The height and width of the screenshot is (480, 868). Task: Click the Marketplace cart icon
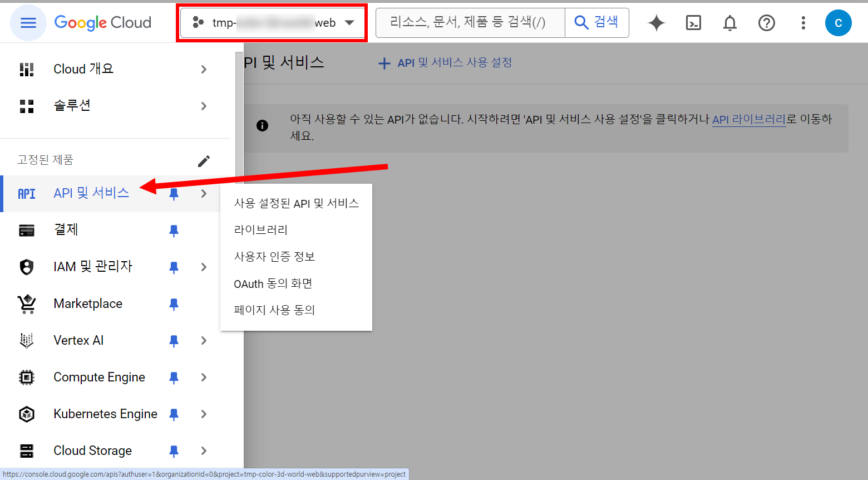(x=27, y=304)
